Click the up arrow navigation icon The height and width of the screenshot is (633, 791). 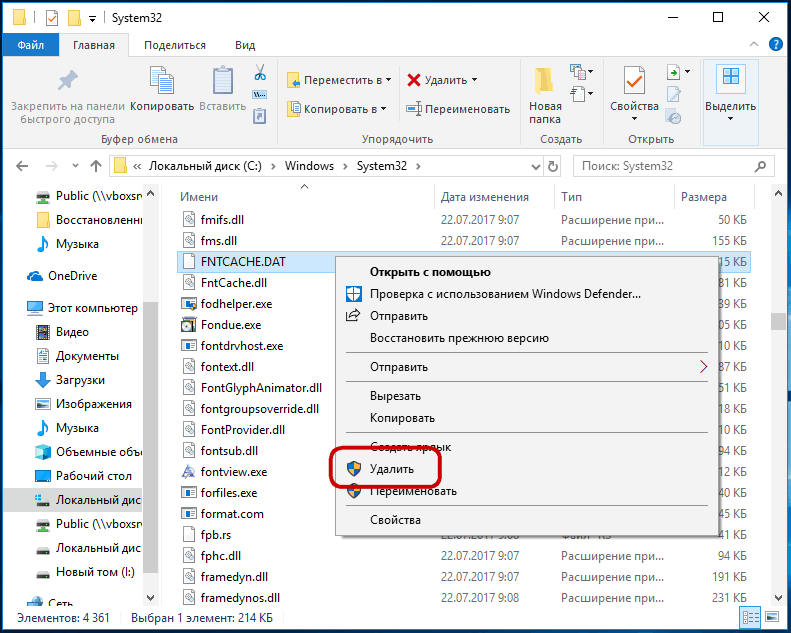pyautogui.click(x=96, y=166)
